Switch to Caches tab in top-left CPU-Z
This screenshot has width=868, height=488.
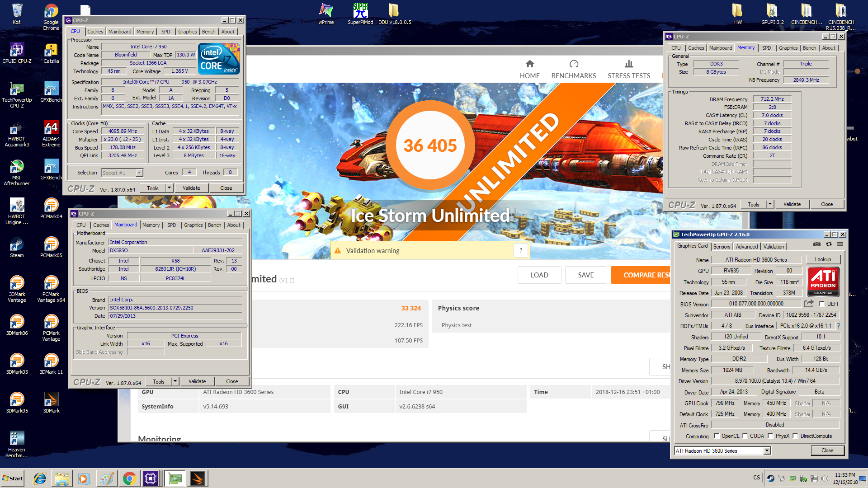click(x=95, y=32)
